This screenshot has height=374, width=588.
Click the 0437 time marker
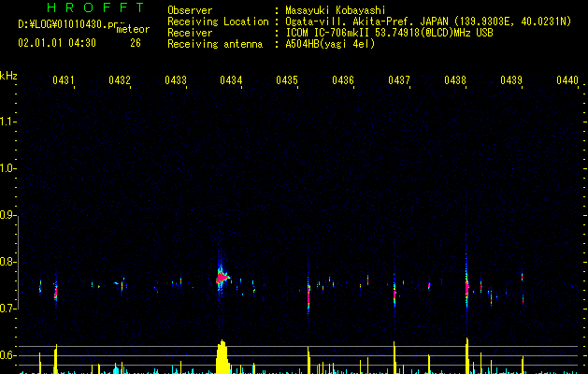[399, 80]
